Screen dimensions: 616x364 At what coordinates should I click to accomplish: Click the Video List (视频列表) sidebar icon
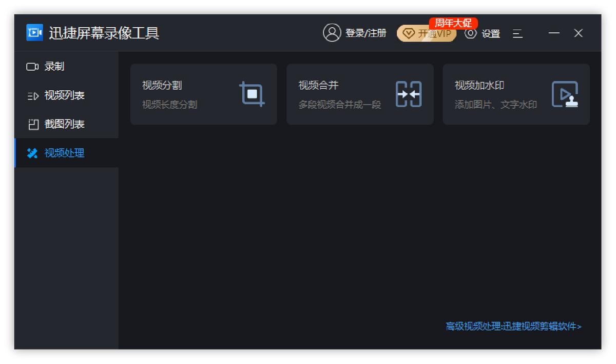pos(32,95)
